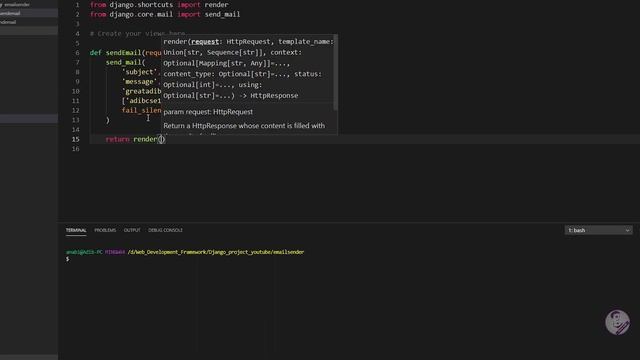
Task: Click the MINGW64 label in the terminal
Action: tap(115, 252)
